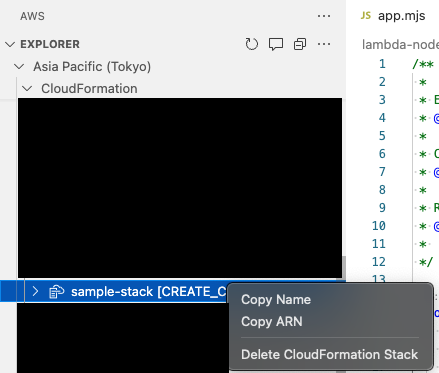Refresh the AWS Explorer view
Screen dimensions: 439x373
[x=252, y=44]
